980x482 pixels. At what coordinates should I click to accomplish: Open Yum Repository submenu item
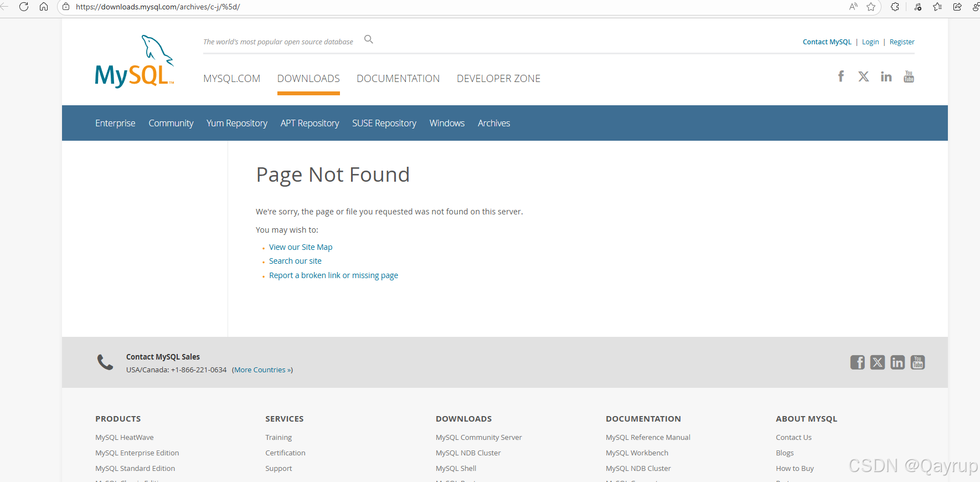(x=237, y=123)
